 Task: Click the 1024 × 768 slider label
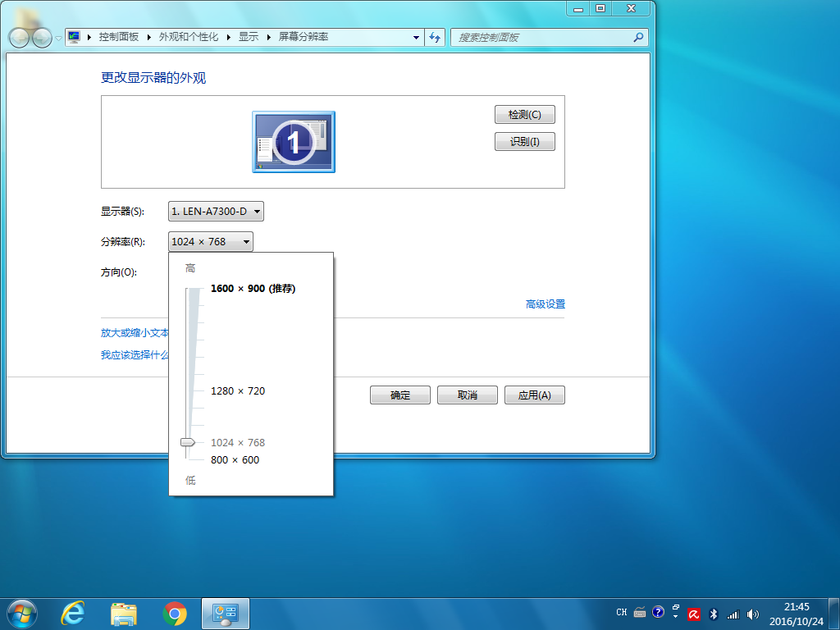(x=238, y=442)
